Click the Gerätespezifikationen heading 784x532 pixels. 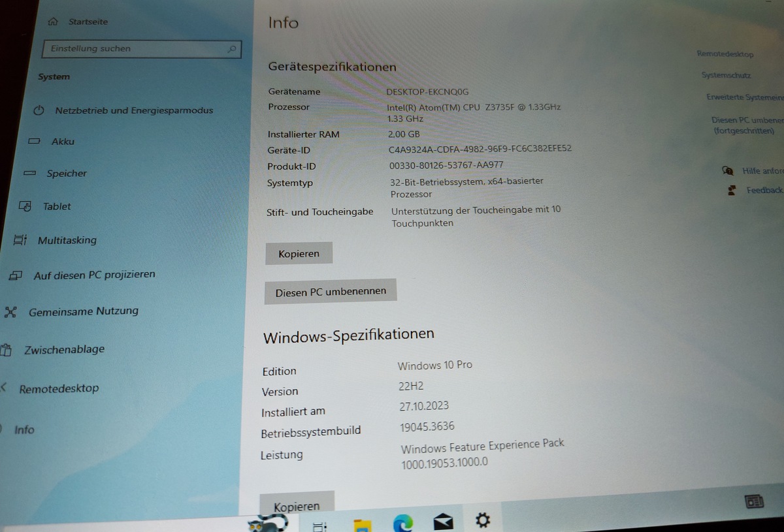(332, 67)
